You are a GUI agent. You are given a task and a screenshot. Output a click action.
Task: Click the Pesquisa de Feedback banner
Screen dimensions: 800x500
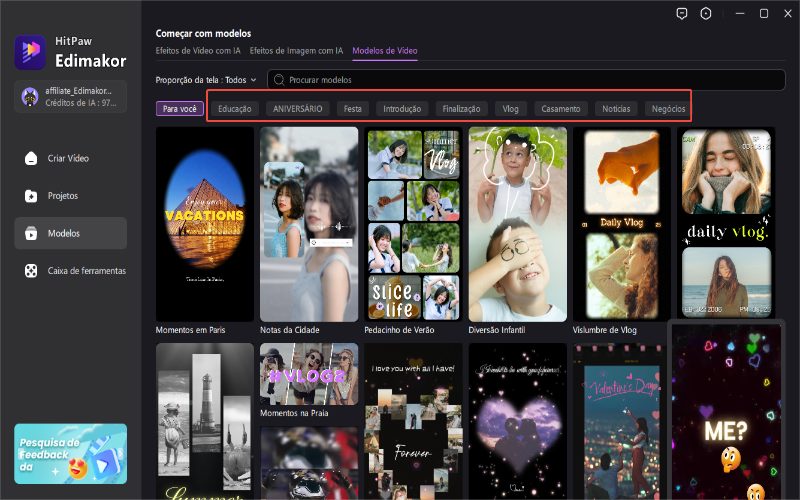click(70, 453)
